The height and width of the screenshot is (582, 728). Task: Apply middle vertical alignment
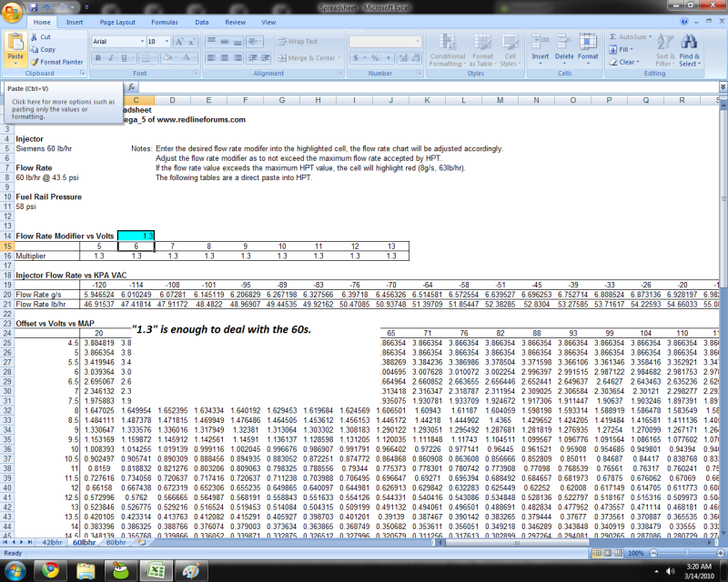coord(225,41)
